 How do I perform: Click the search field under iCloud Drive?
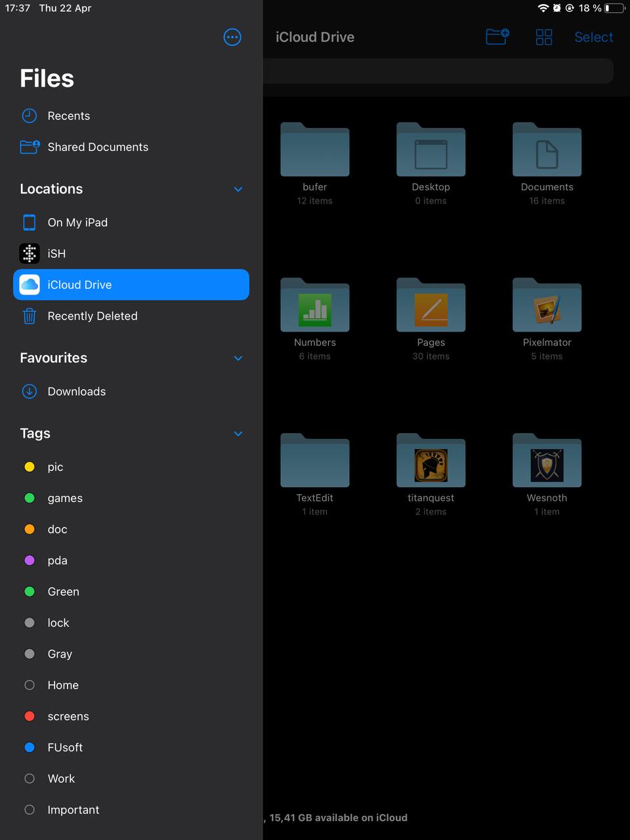(438, 71)
